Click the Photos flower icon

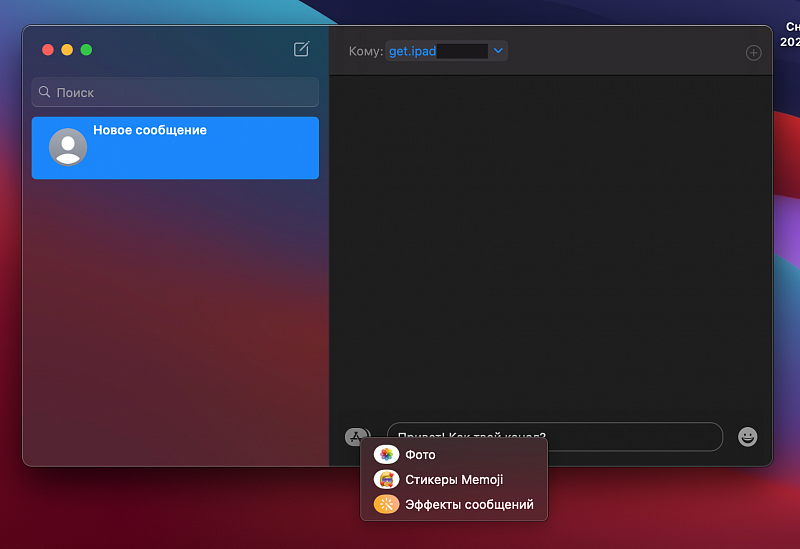pyautogui.click(x=386, y=454)
